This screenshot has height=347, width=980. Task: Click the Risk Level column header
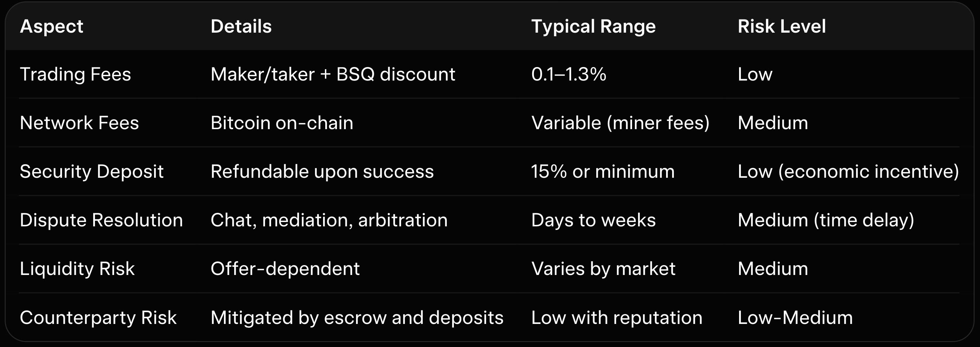tap(781, 26)
